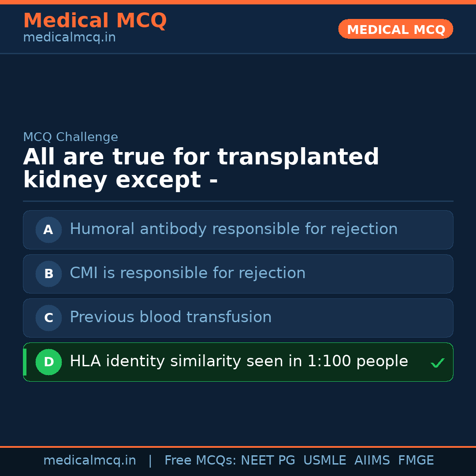Select the A letter circle

coord(48,230)
